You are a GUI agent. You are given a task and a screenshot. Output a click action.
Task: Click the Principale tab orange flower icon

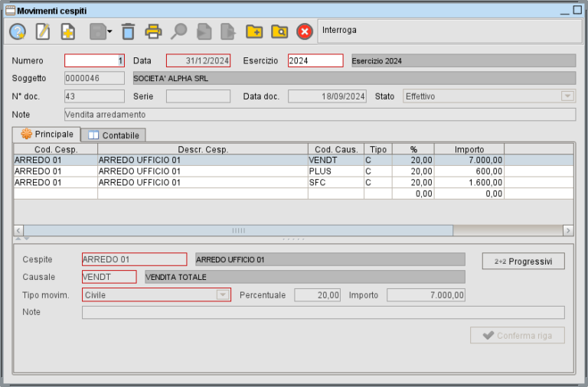[x=27, y=134]
